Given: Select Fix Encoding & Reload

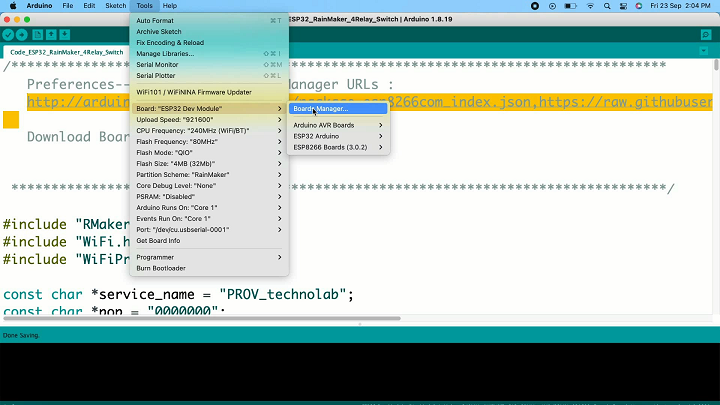Looking at the screenshot, I should click(209, 43).
